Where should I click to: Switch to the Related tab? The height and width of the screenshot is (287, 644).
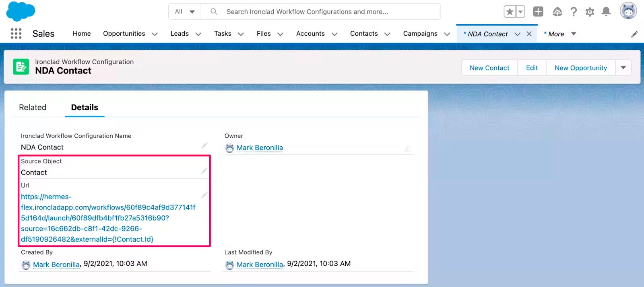(x=33, y=107)
